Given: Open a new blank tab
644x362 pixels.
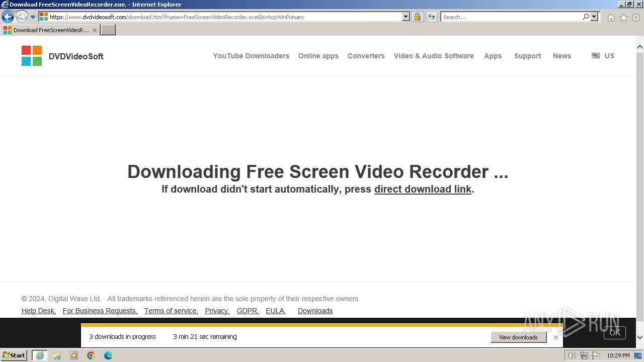Looking at the screenshot, I should 108,30.
